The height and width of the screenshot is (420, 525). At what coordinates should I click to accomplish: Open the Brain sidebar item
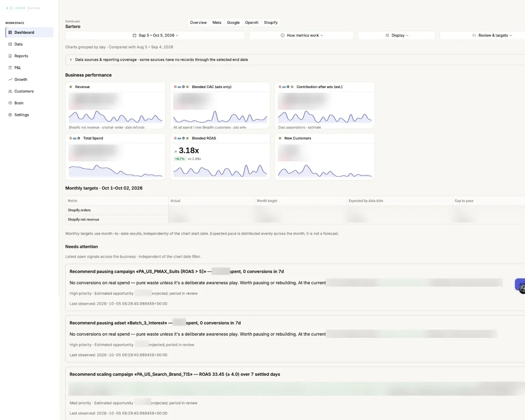(x=29, y=103)
